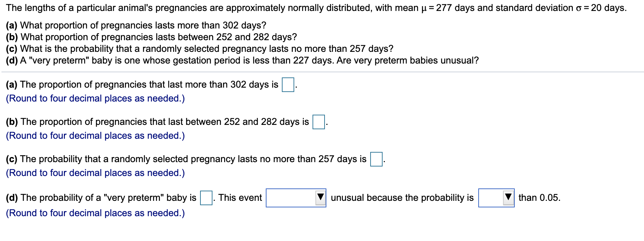Click the "unusual because the probability is" text
Viewport: 644px width, 241px height.
[x=402, y=198]
